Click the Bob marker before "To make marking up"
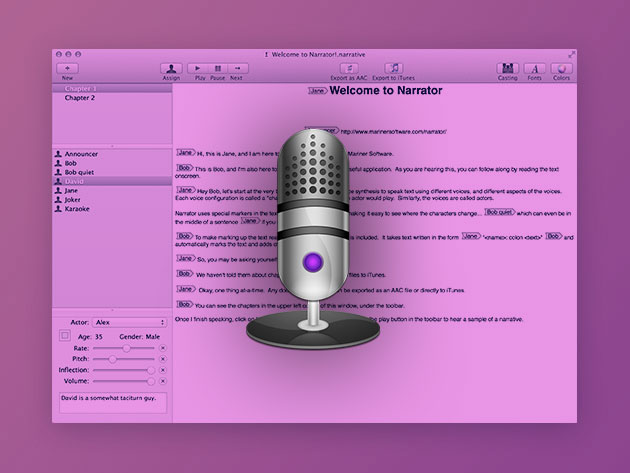630x473 pixels. pos(185,236)
